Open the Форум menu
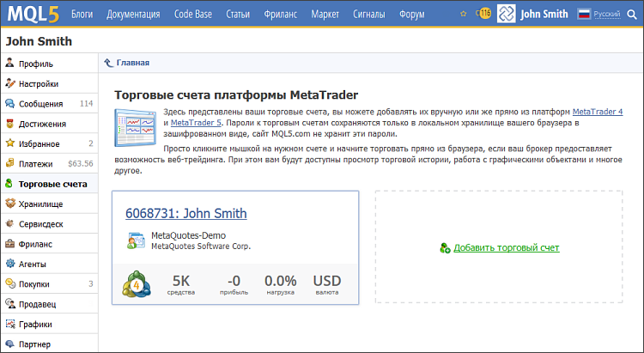 click(412, 15)
